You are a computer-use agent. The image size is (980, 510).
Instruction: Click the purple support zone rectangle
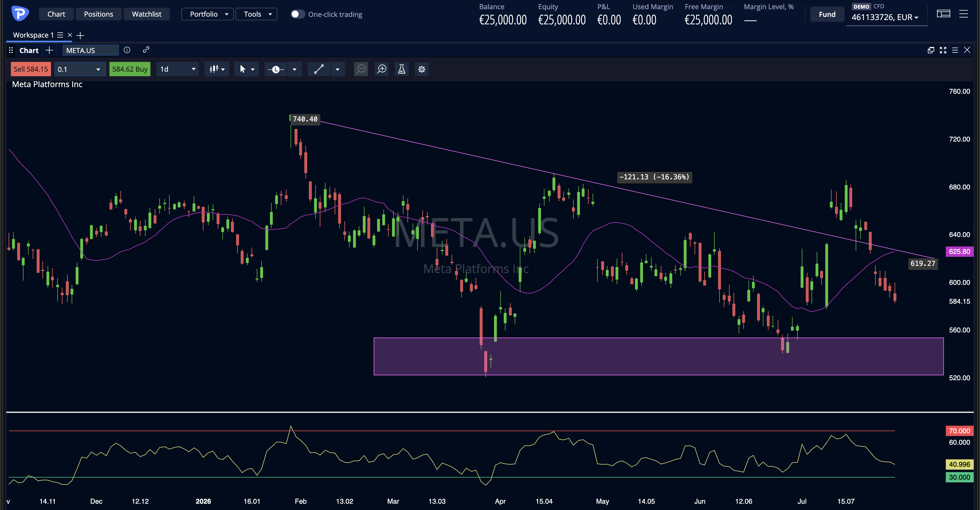(x=658, y=356)
